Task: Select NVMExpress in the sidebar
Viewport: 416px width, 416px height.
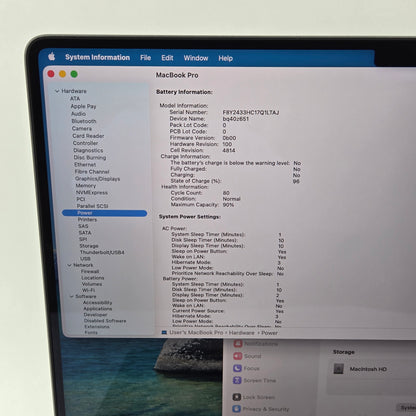Action: [92, 193]
